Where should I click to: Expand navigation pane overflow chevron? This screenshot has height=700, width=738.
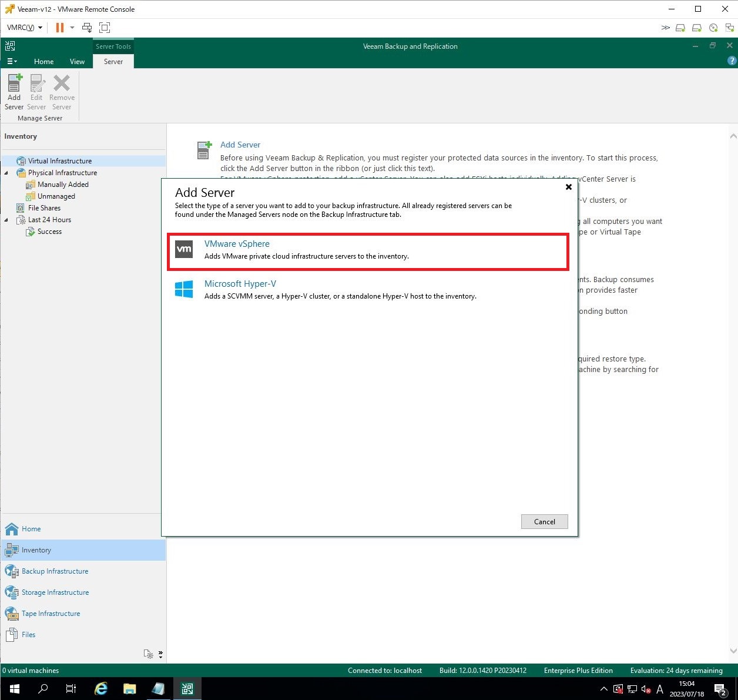[160, 654]
